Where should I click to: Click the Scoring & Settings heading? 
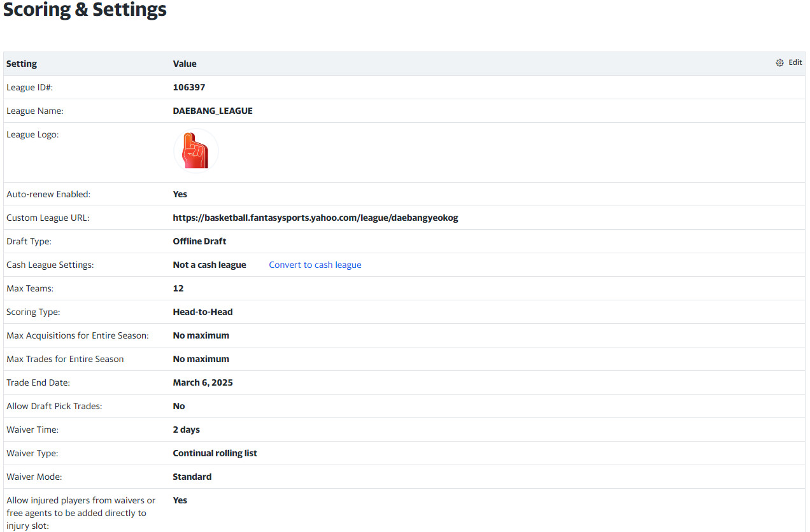(x=85, y=10)
